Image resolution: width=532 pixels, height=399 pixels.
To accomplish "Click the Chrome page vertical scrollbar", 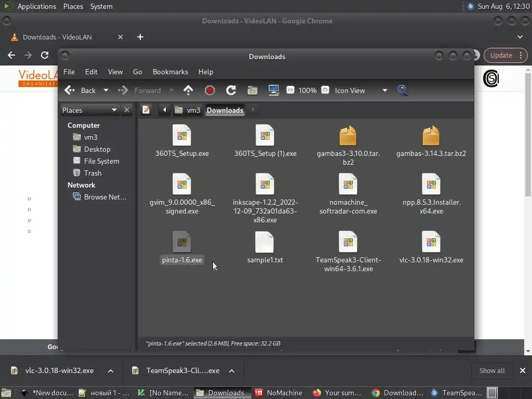I will point(528,135).
